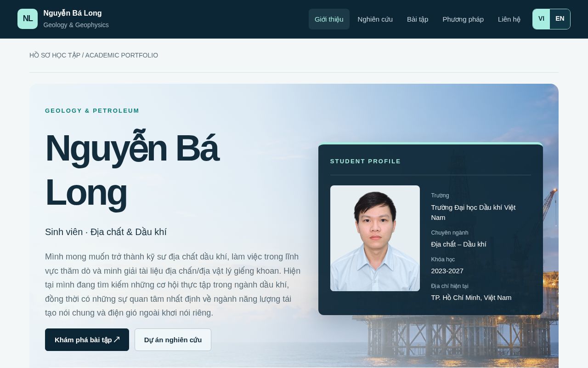Click the Địa chất – Dầu khí major value
The height and width of the screenshot is (368, 588).
tap(458, 244)
